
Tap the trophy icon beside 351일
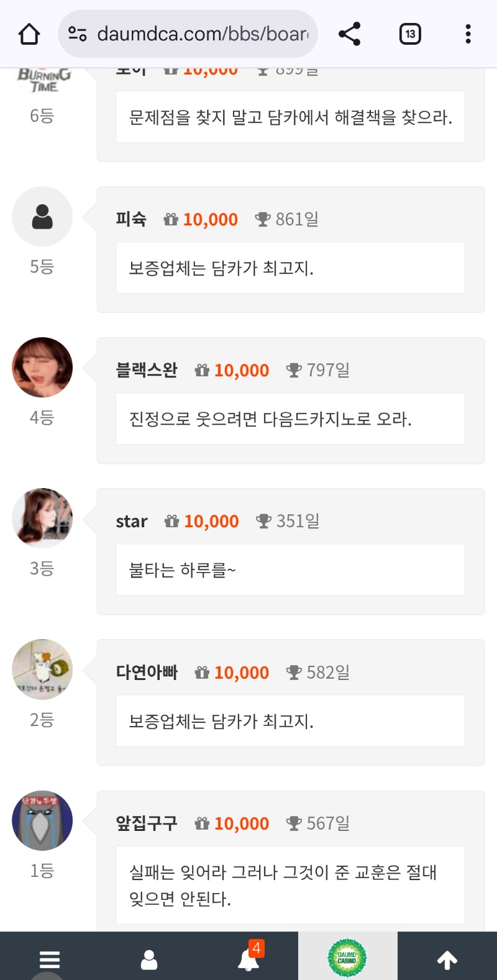pos(264,521)
